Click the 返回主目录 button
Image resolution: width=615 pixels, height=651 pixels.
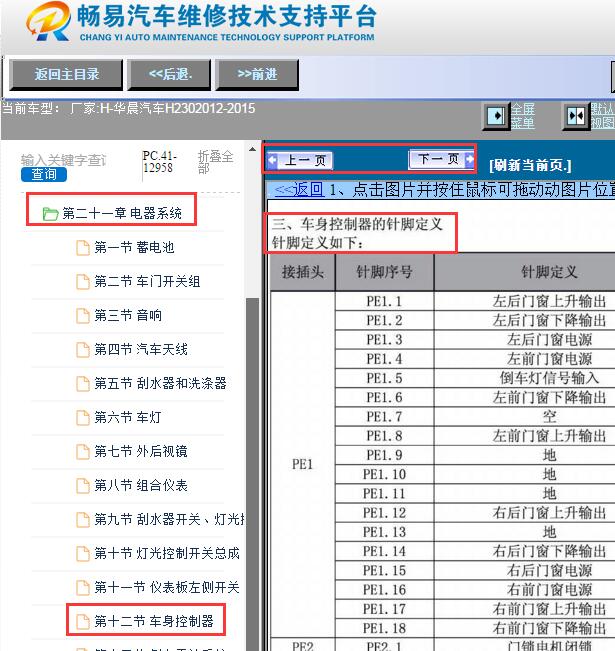[66, 75]
